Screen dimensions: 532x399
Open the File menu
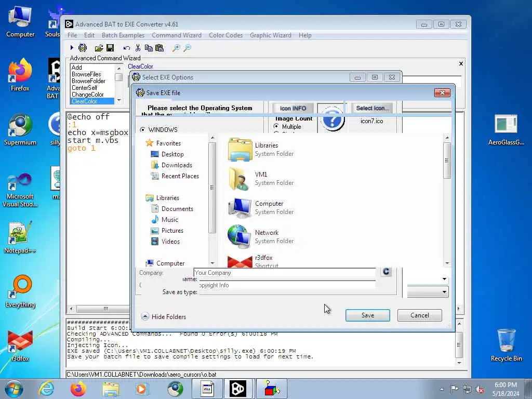[72, 35]
